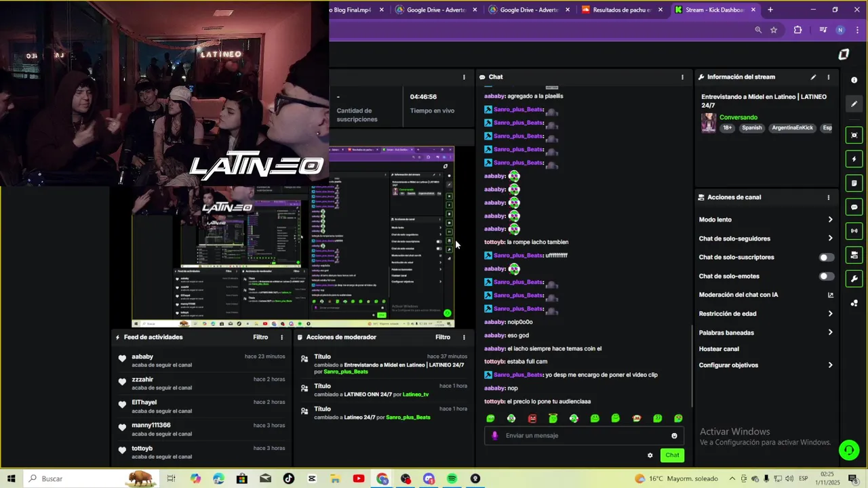Image resolution: width=868 pixels, height=488 pixels.
Task: Toggle the broadcast signal sidebar icon
Action: [854, 230]
